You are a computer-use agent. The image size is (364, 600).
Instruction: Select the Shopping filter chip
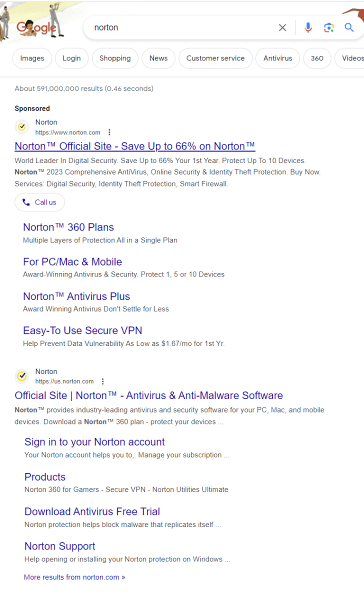tap(115, 58)
